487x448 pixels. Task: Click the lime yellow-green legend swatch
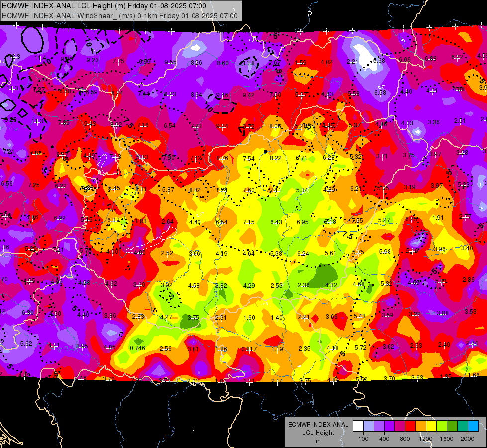(442, 426)
